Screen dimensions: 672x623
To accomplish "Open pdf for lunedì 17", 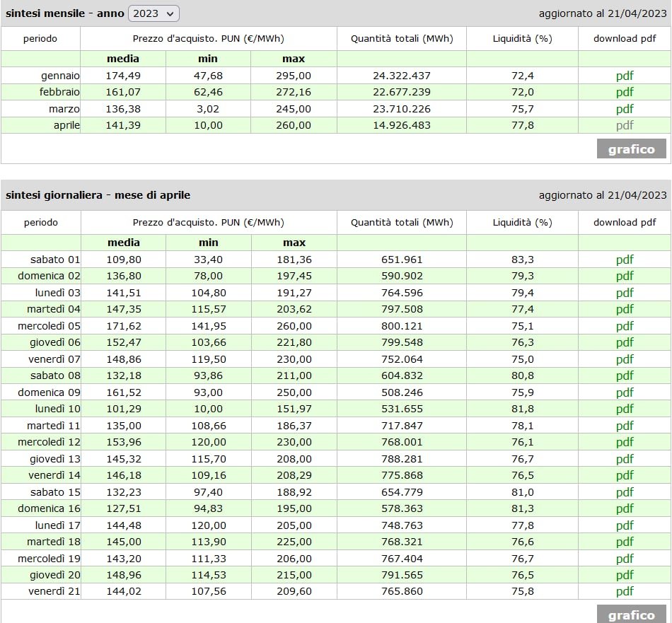I will [625, 525].
